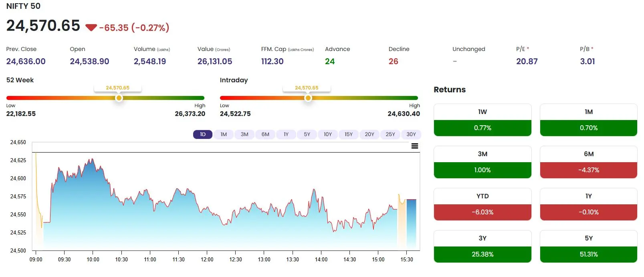The width and height of the screenshot is (644, 277).
Task: Open the 3Y returns card showing 25.38%
Action: point(482,246)
